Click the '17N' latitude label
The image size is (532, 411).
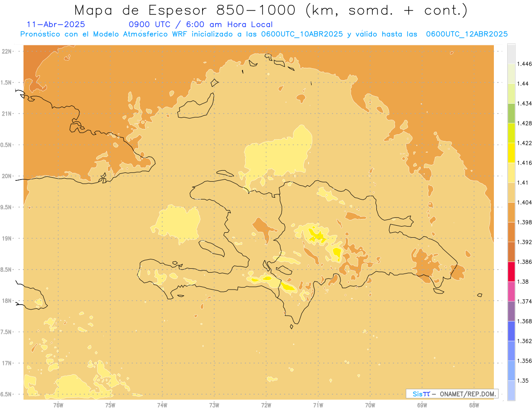[7, 364]
